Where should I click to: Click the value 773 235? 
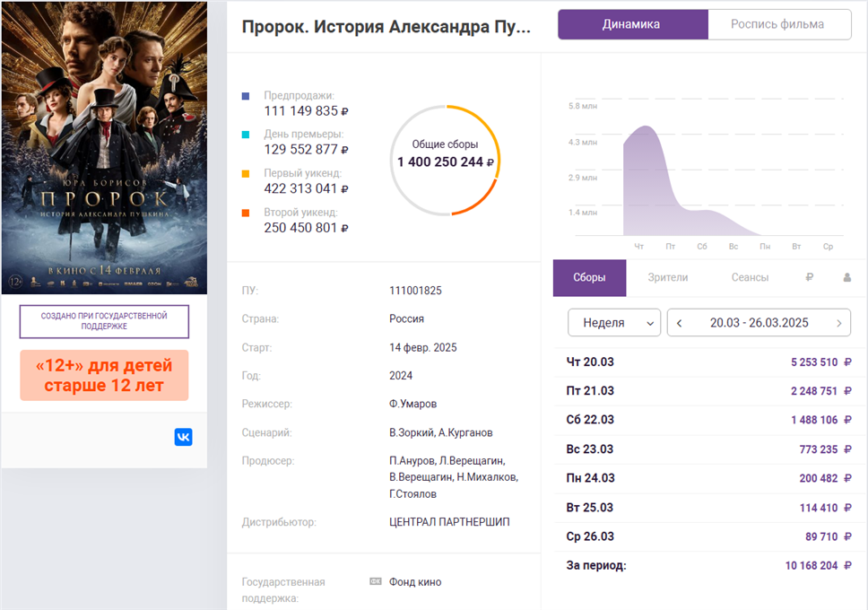coord(819,449)
